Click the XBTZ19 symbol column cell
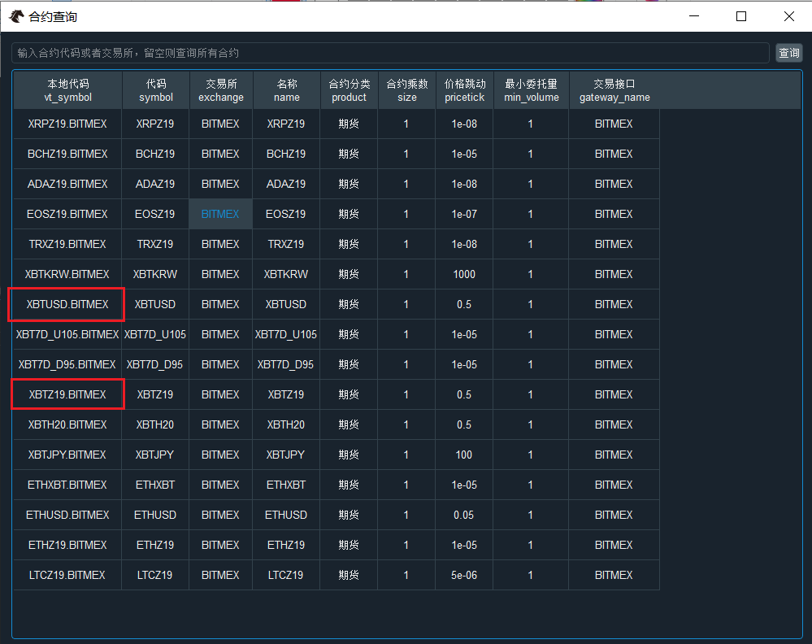The width and height of the screenshot is (812, 644). coord(155,394)
